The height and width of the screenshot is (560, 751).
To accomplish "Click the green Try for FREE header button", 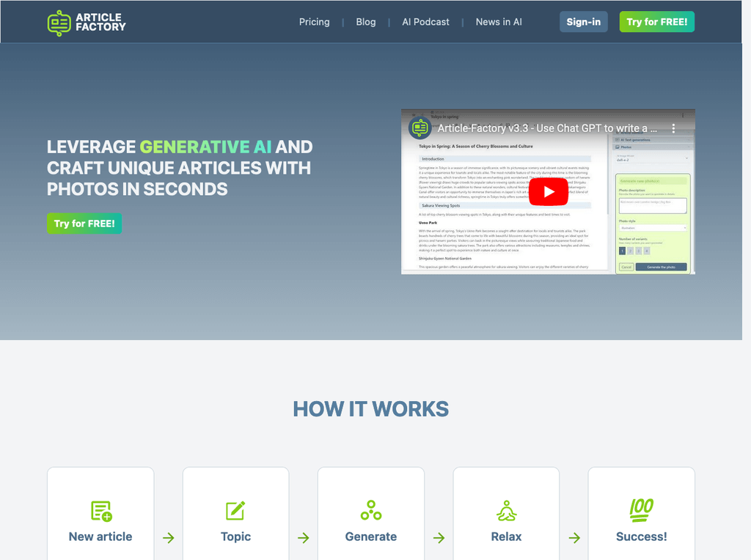I will click(x=656, y=21).
